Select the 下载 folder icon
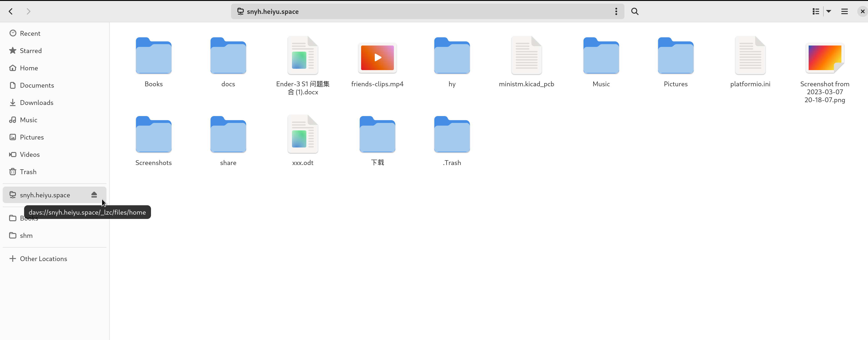This screenshot has width=868, height=340. 377,134
